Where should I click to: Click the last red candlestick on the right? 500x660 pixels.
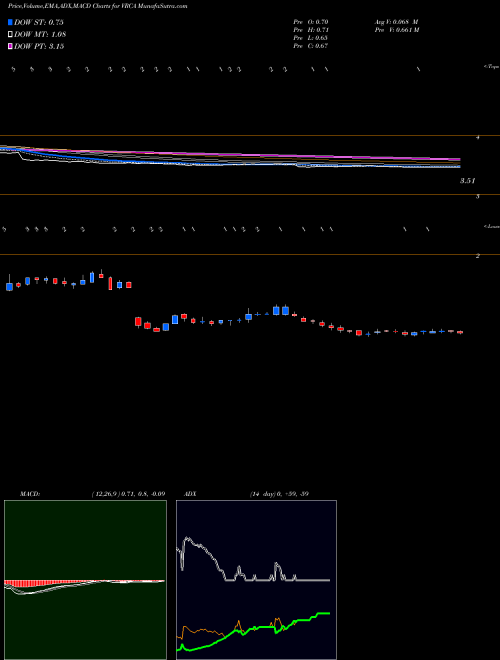(x=460, y=332)
